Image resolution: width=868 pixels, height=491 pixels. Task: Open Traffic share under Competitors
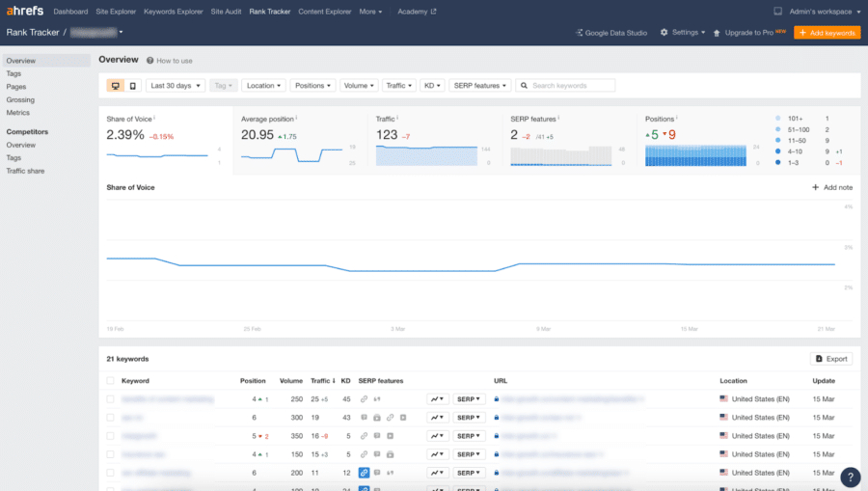(x=25, y=171)
